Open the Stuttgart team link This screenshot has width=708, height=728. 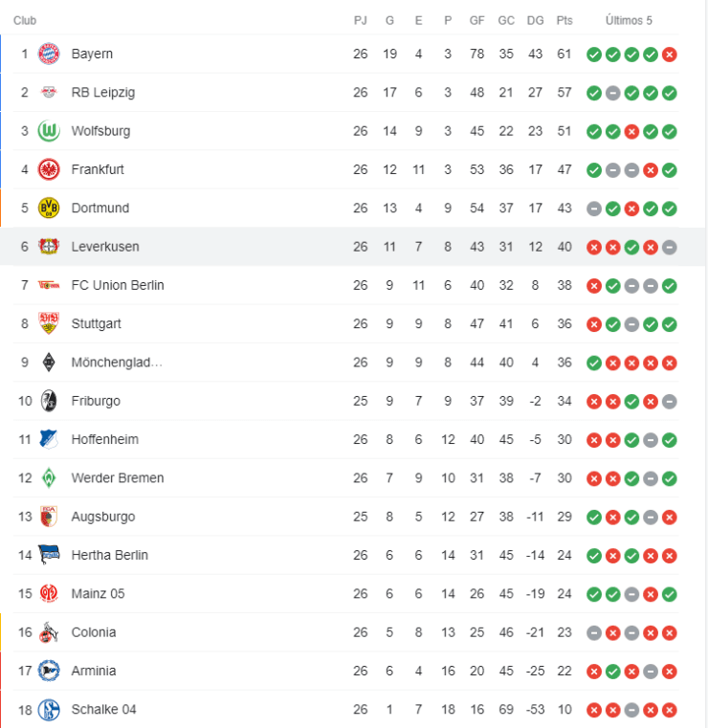click(x=96, y=323)
